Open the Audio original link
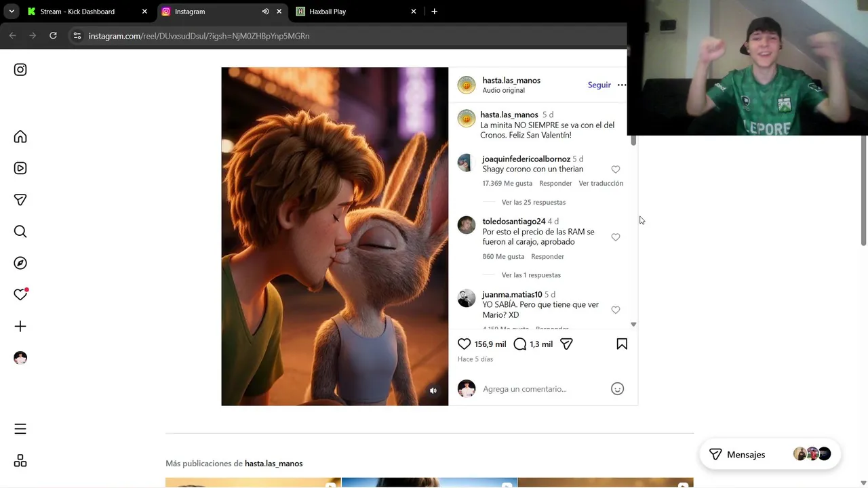This screenshot has width=868, height=488. [x=503, y=91]
